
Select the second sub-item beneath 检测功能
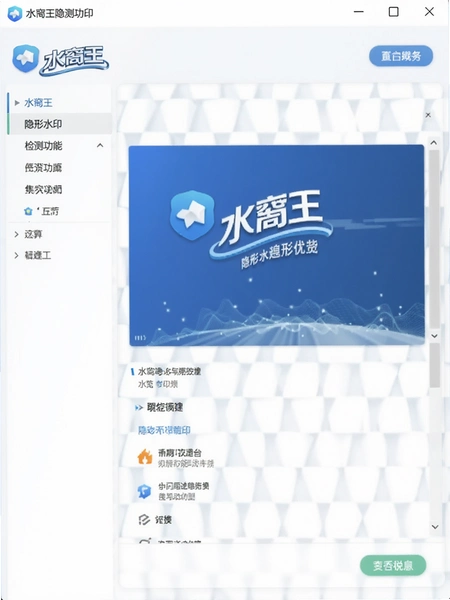43,189
